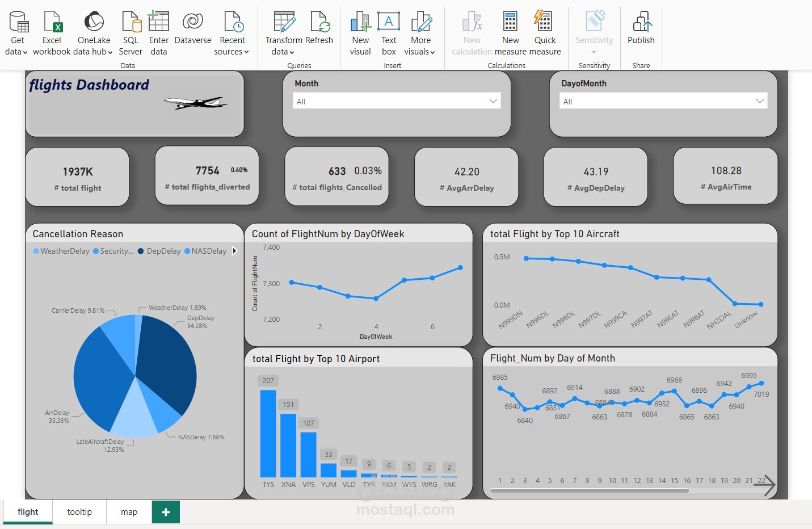812x529 pixels.
Task: Click the Enter data icon
Action: (x=158, y=22)
